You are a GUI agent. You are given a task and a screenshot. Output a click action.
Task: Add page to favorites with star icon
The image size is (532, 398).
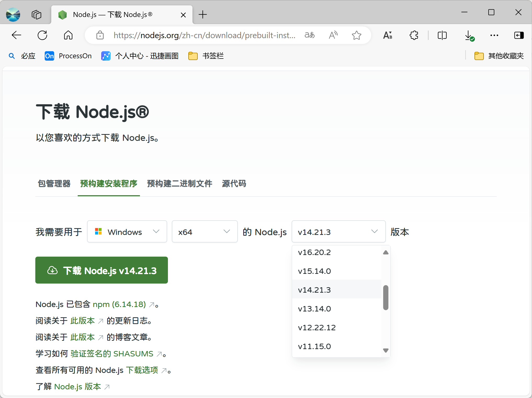[356, 35]
